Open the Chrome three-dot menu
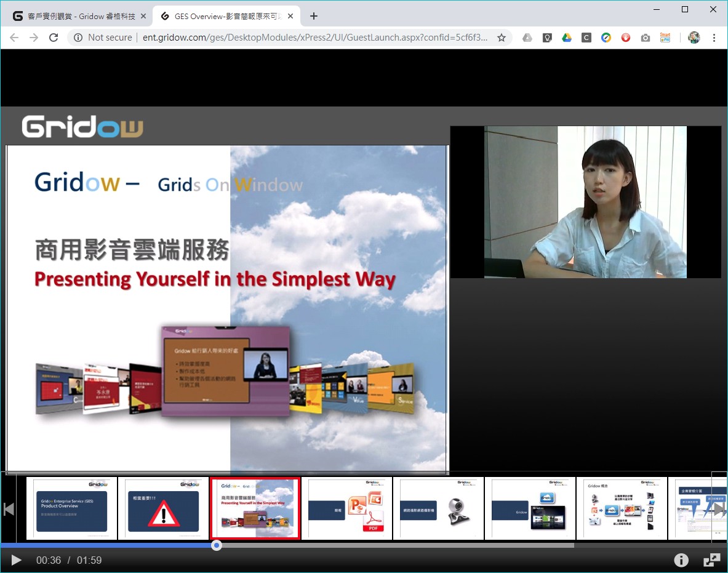 point(714,38)
